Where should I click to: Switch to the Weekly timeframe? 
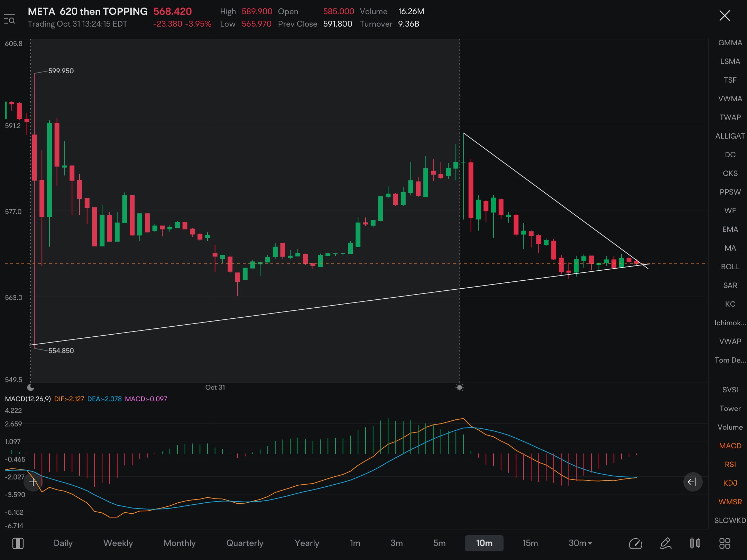pyautogui.click(x=118, y=543)
